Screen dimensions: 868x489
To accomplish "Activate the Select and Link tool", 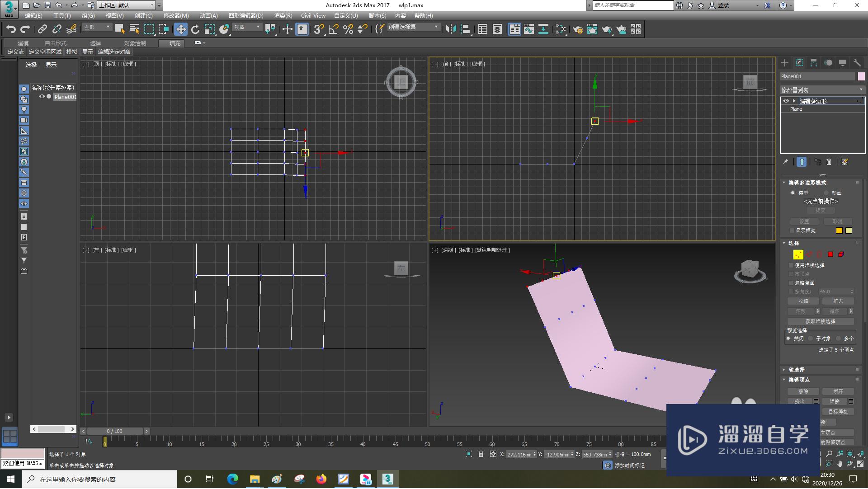I will pos(42,29).
